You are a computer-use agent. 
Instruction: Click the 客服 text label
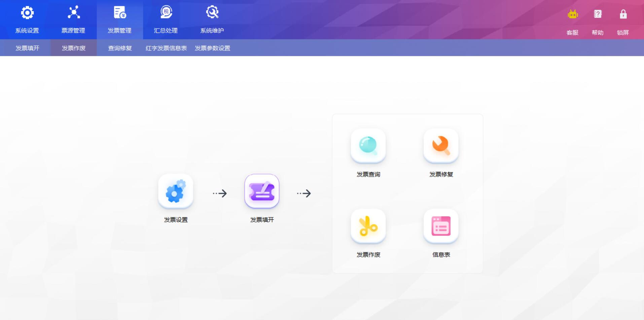point(572,33)
